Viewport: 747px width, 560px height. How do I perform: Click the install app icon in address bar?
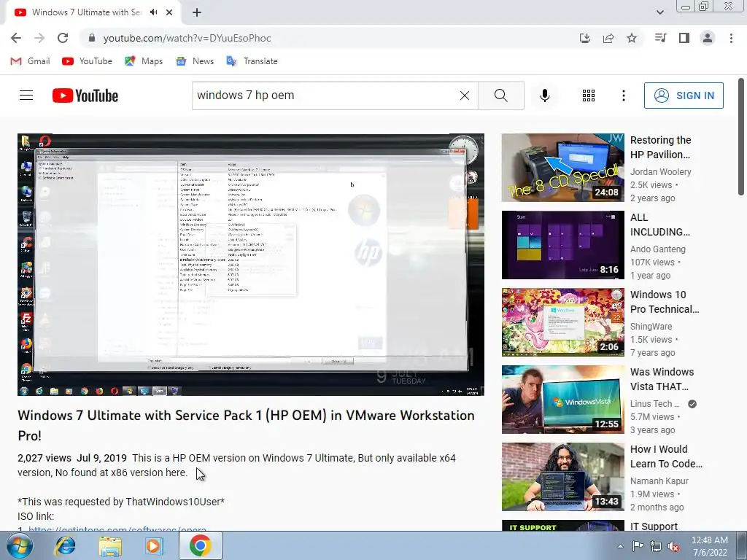click(584, 38)
